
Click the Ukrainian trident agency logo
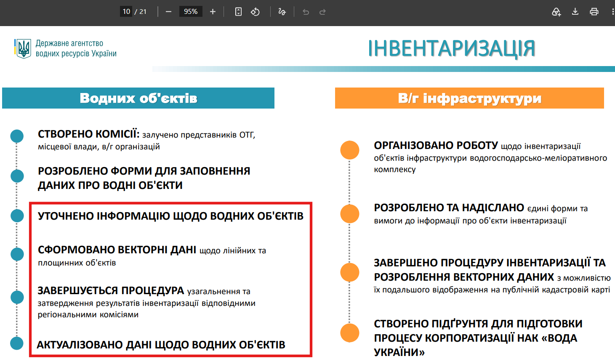coord(23,48)
